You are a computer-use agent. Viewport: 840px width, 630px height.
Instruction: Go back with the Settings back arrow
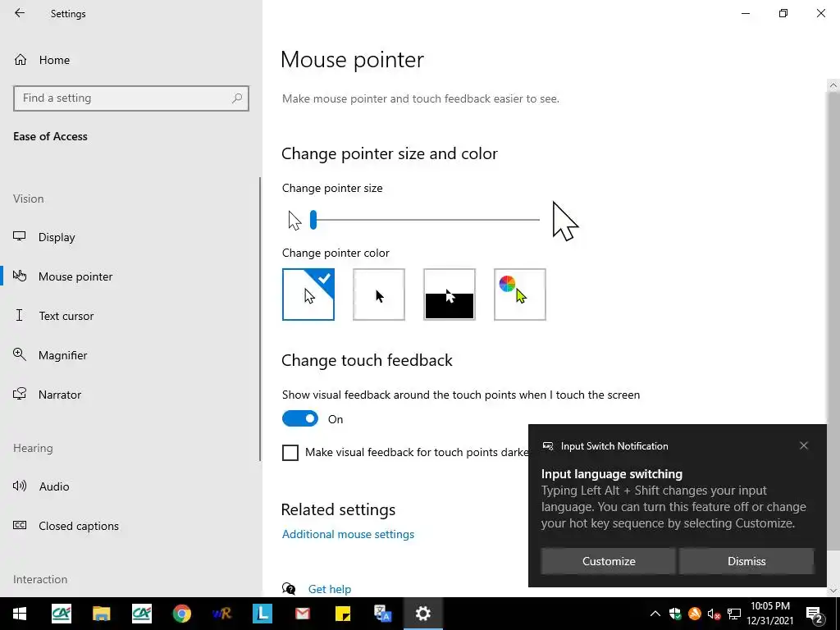click(x=20, y=13)
